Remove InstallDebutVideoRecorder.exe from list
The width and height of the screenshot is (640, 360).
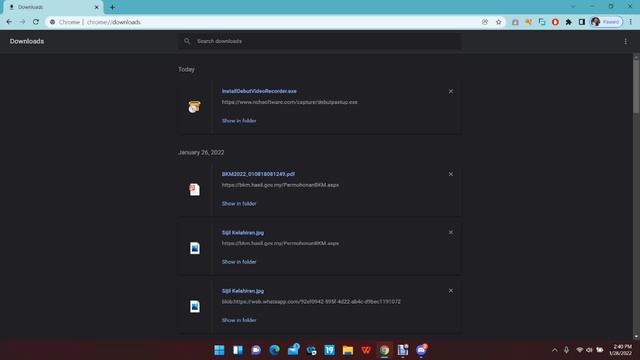pos(451,91)
